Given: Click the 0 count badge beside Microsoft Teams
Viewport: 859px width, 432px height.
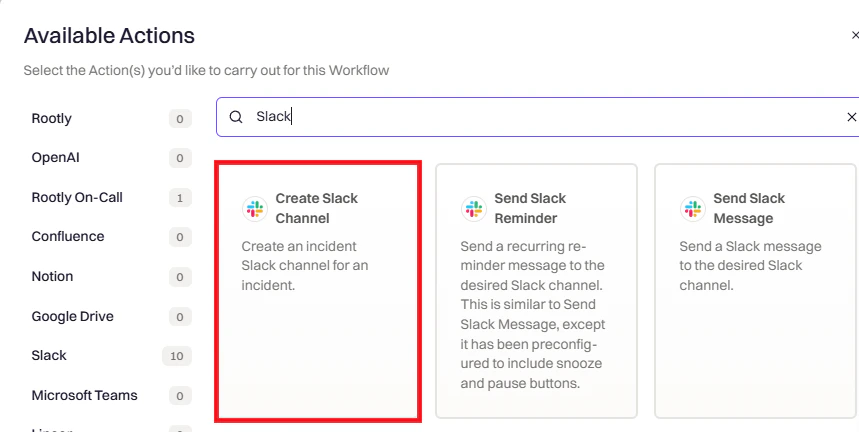Looking at the screenshot, I should coord(180,396).
